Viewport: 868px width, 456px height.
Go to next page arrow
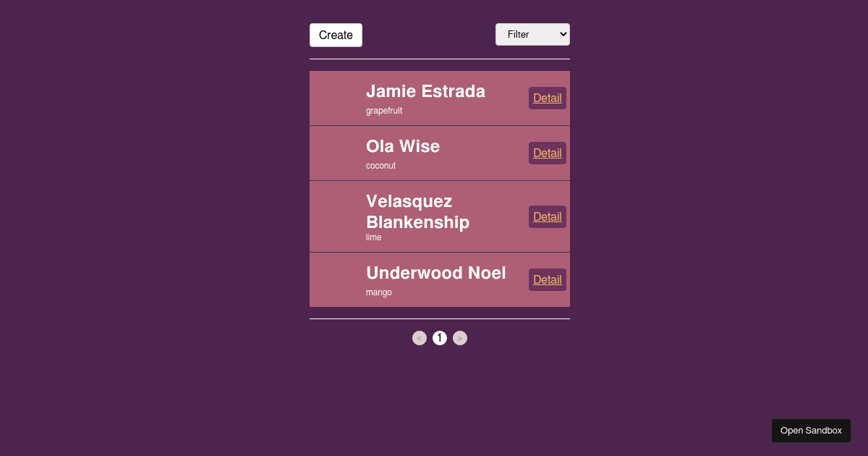460,338
